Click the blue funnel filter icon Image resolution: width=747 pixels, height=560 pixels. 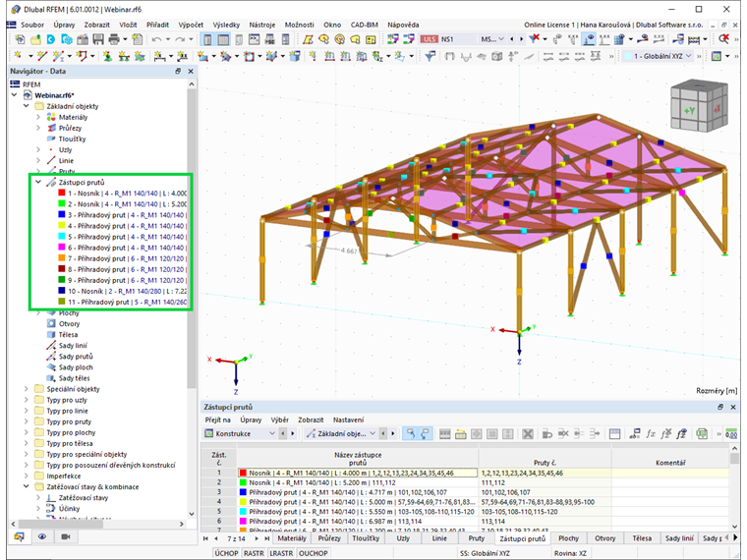[430, 56]
